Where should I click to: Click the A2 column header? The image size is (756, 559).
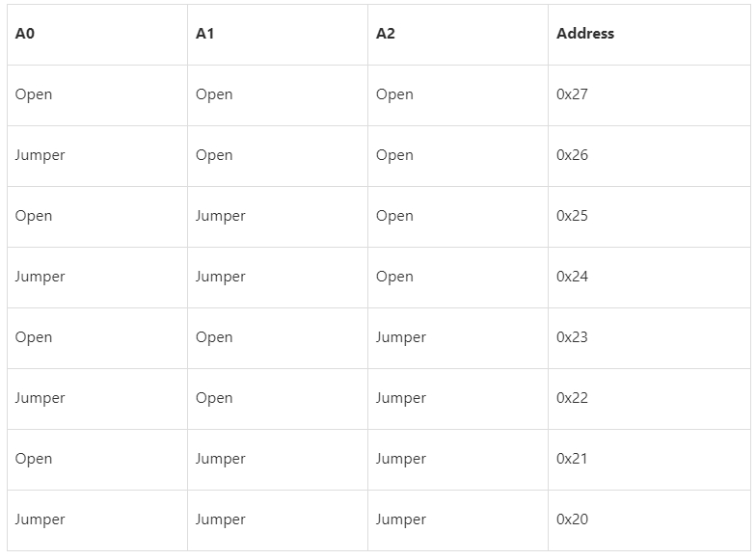[386, 34]
